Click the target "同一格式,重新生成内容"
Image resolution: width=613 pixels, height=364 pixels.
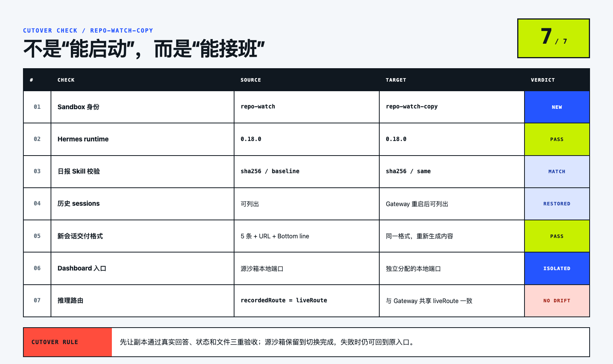420,236
